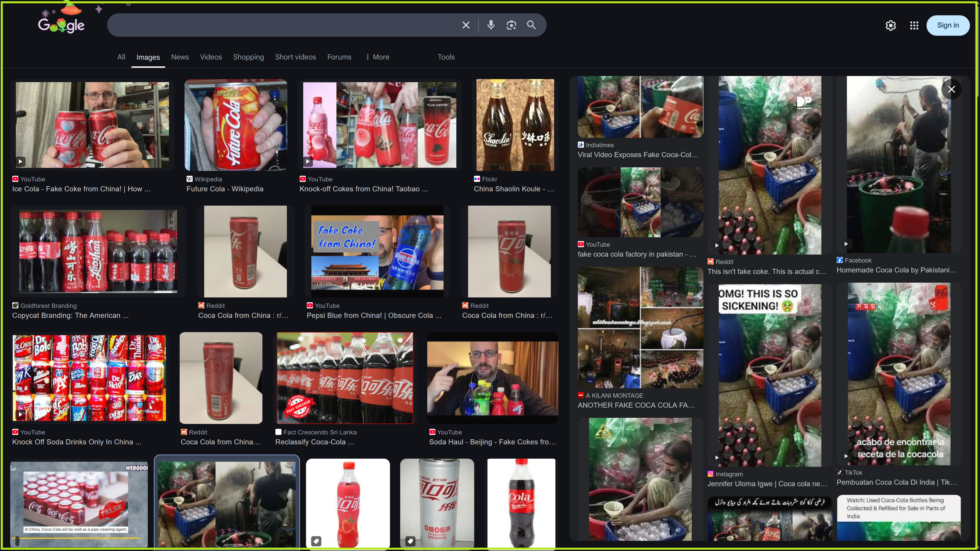Open 'Future Cola - Wikipedia' result

(x=225, y=189)
